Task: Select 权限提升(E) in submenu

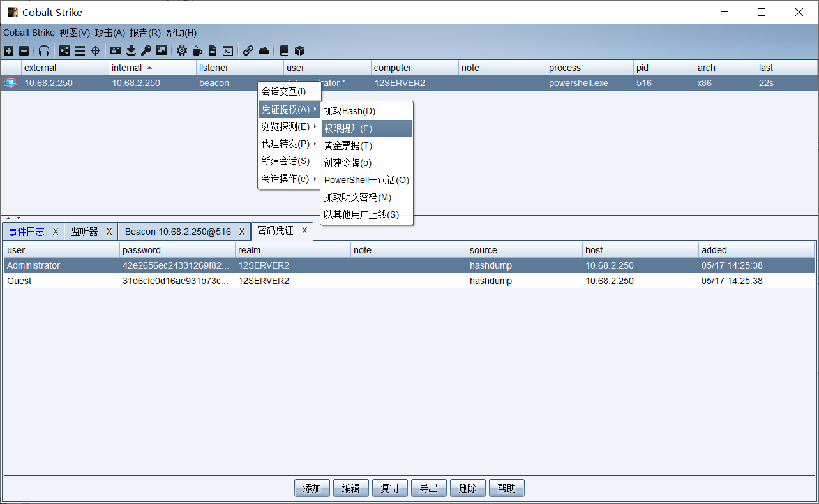Action: point(366,128)
